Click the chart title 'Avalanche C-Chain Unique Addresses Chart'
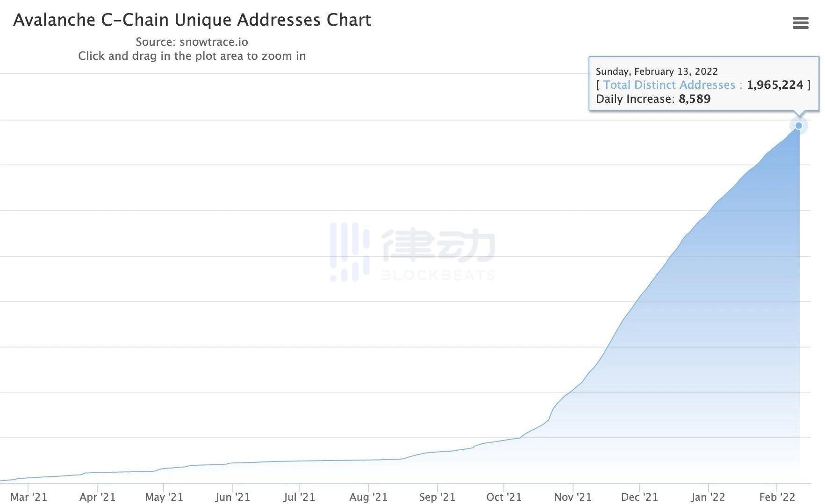This screenshot has width=825, height=504. click(x=192, y=20)
